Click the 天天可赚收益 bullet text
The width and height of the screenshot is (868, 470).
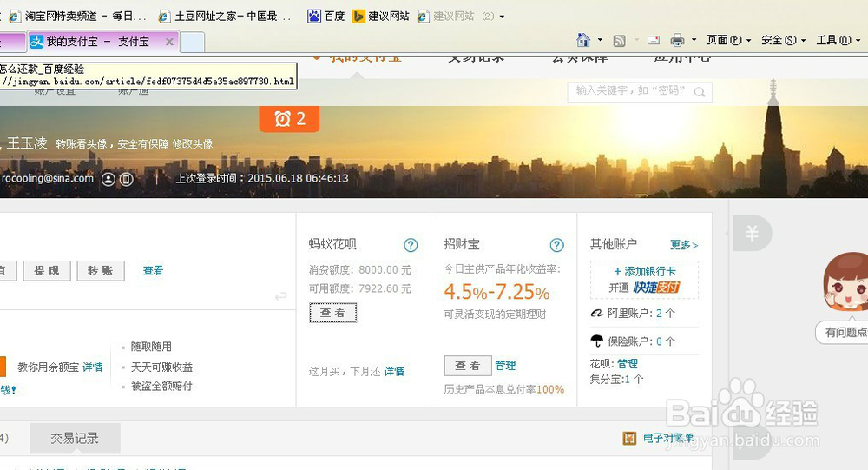click(x=161, y=367)
